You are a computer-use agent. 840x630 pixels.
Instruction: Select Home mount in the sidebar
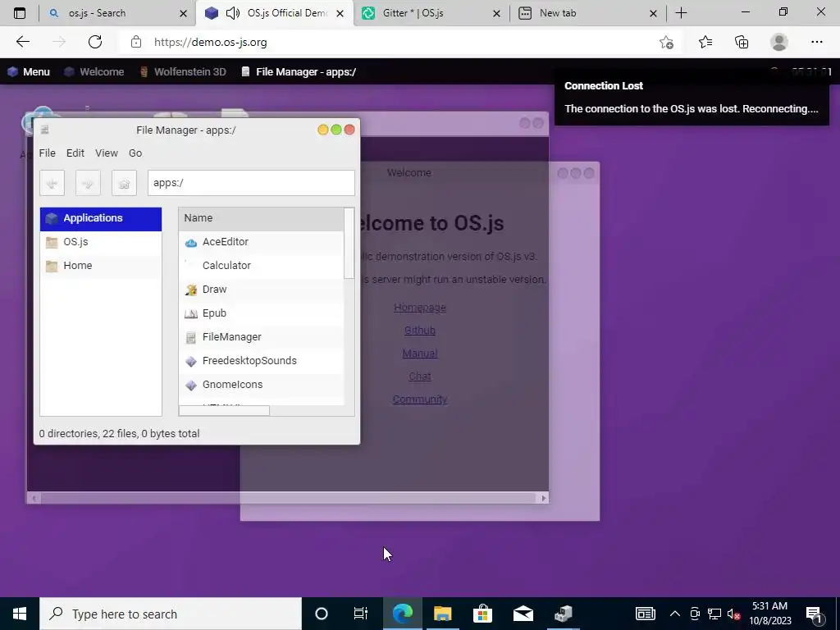click(x=101, y=266)
